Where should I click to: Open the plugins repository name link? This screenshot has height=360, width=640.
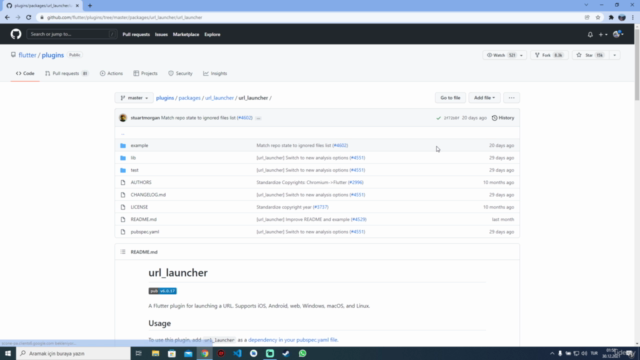pos(53,55)
